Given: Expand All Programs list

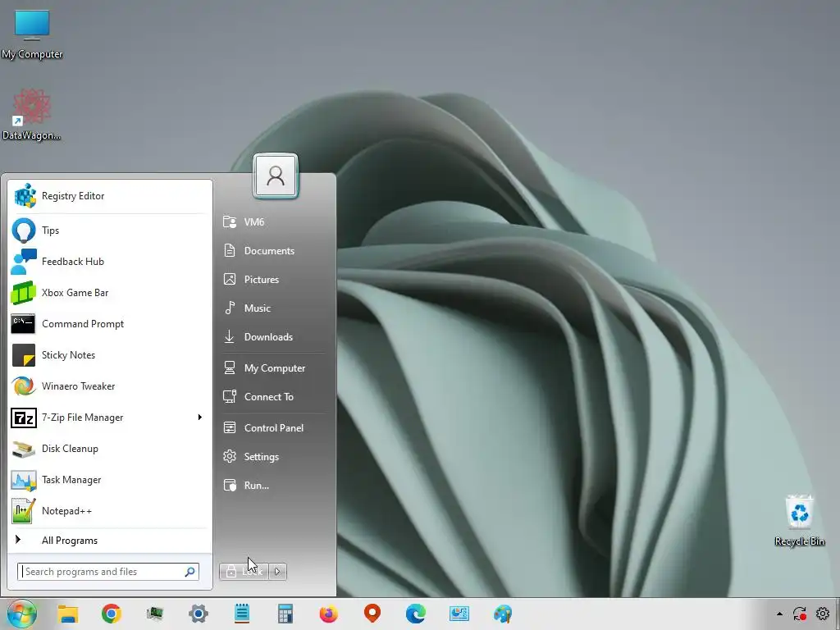Looking at the screenshot, I should click(110, 540).
